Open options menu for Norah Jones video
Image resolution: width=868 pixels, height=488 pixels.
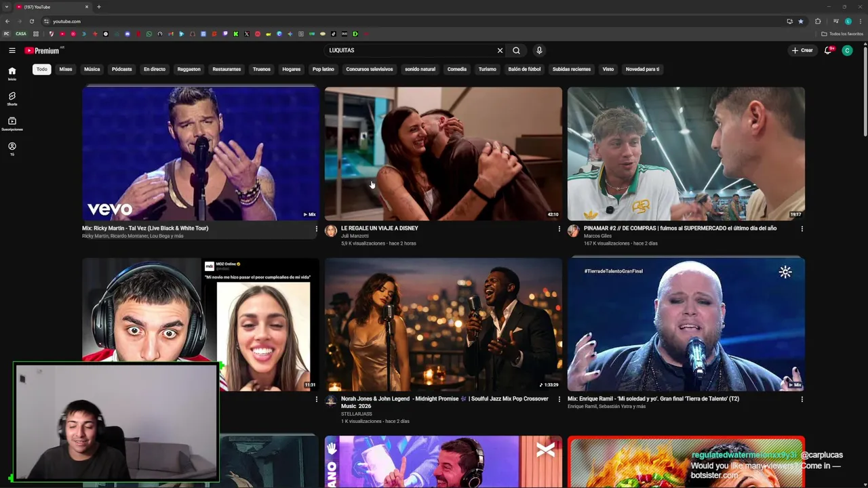coord(559,400)
